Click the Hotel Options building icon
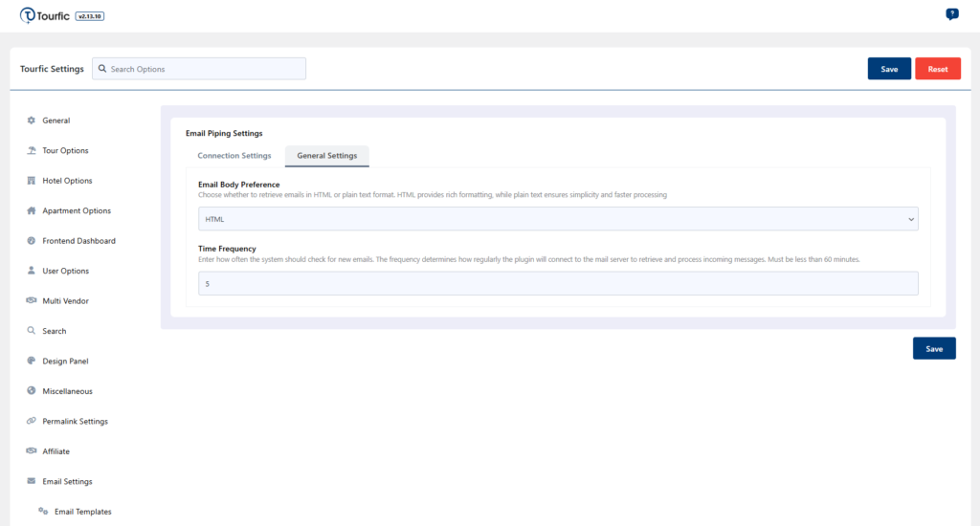This screenshot has width=980, height=526. pyautogui.click(x=32, y=180)
